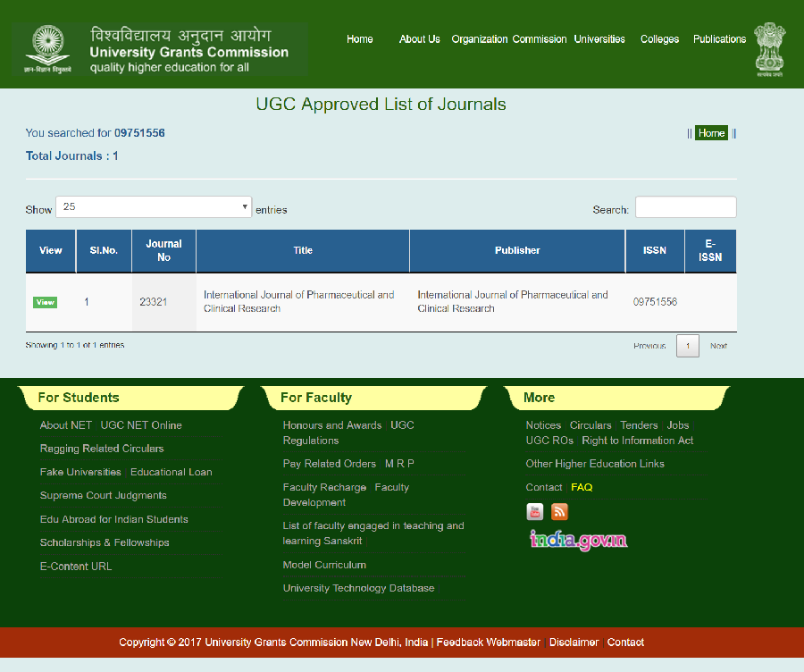Select page 1 in pagination
This screenshot has width=804, height=672.
pyautogui.click(x=688, y=346)
